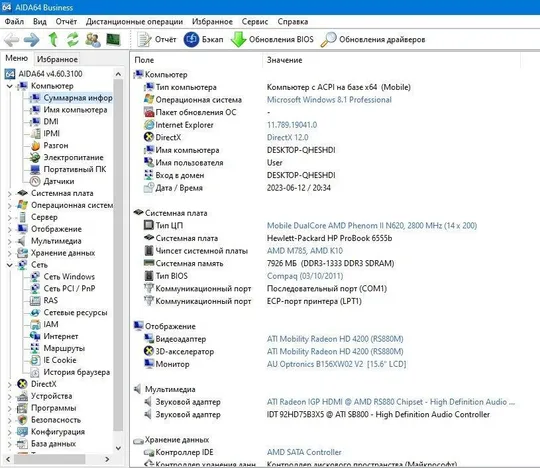Viewport: 540px width, 468px height.
Task: Click tree panel scroll down arrow
Action: 118,448
